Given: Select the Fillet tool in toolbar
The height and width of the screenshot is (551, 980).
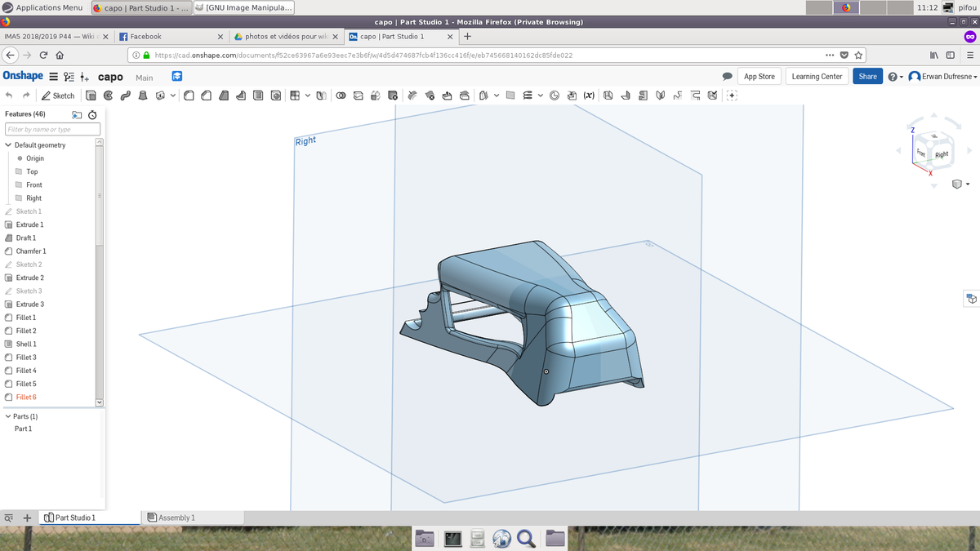Looking at the screenshot, I should click(x=189, y=96).
